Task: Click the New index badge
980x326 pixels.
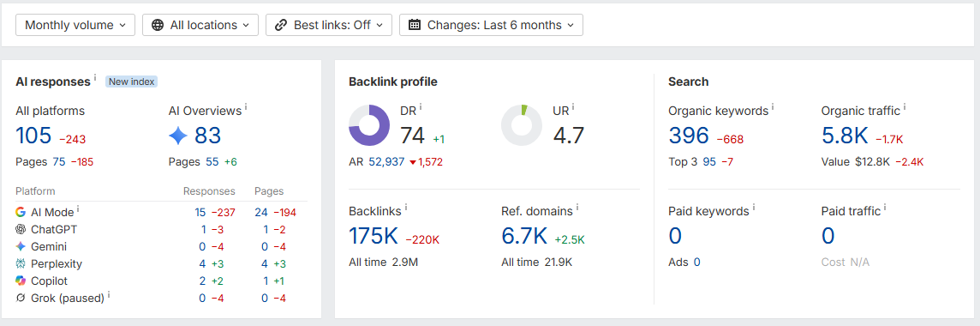Action: [131, 81]
